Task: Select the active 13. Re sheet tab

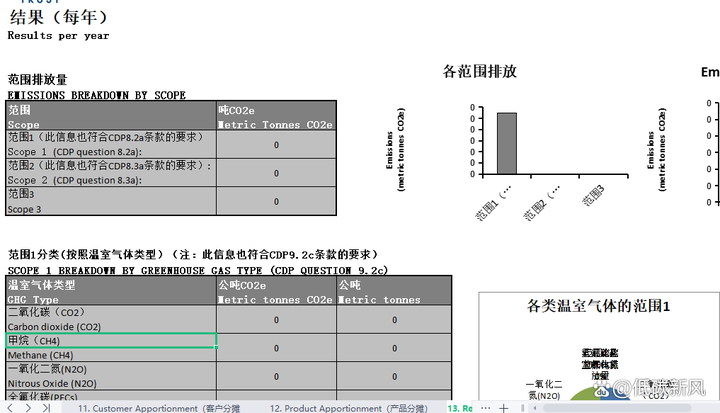Action: pyautogui.click(x=460, y=408)
